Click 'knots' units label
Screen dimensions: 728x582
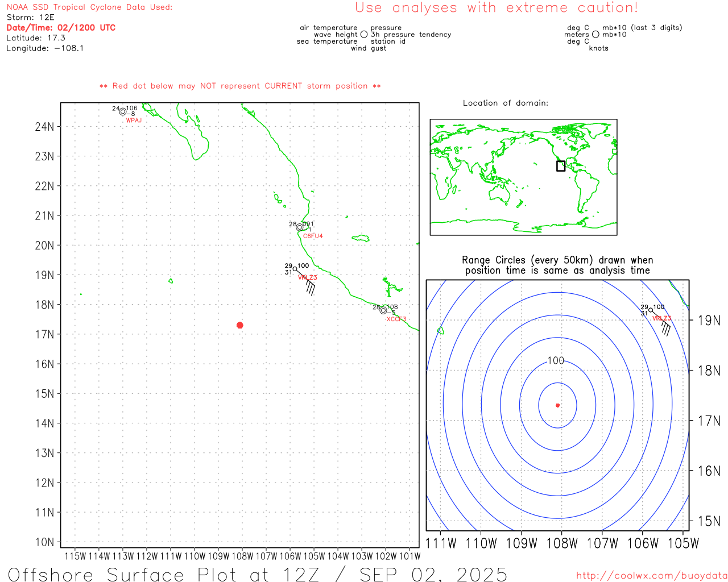coord(599,48)
